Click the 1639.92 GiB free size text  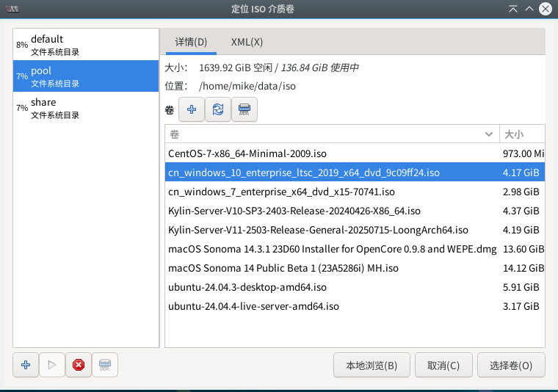[x=236, y=68]
